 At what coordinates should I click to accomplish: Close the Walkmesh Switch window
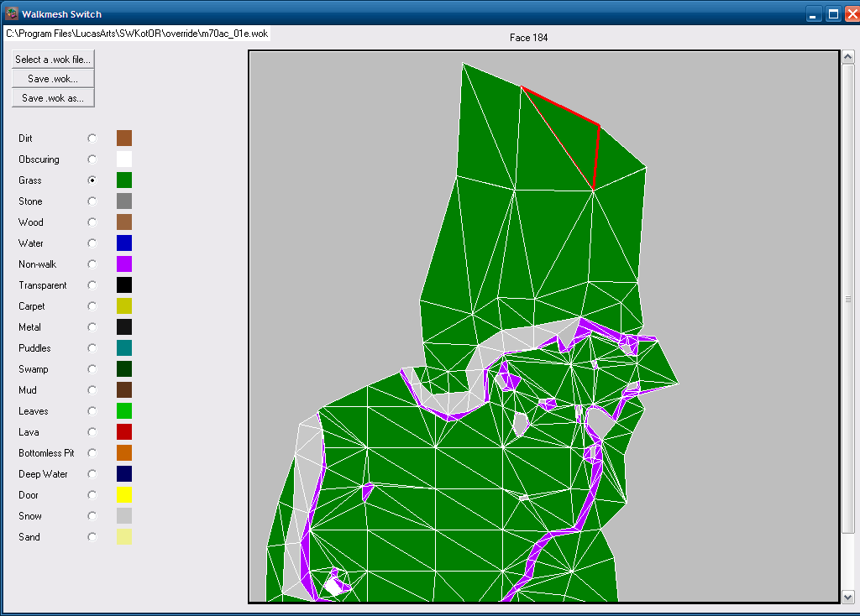[853, 14]
